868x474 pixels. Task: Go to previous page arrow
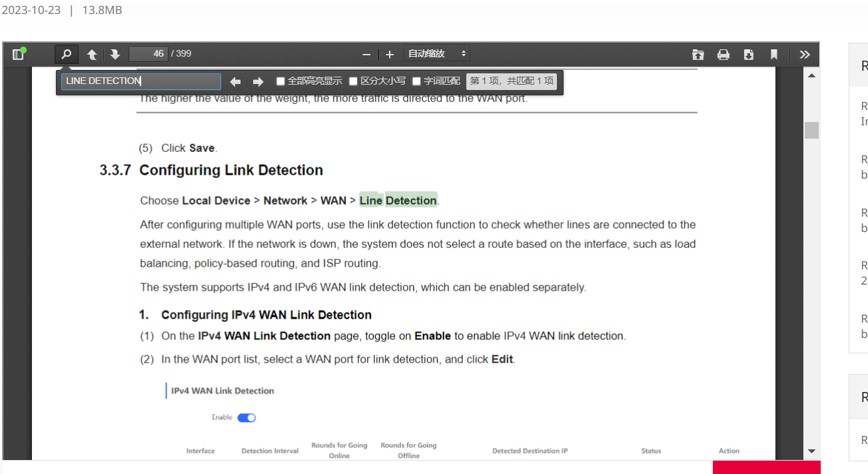(x=92, y=54)
